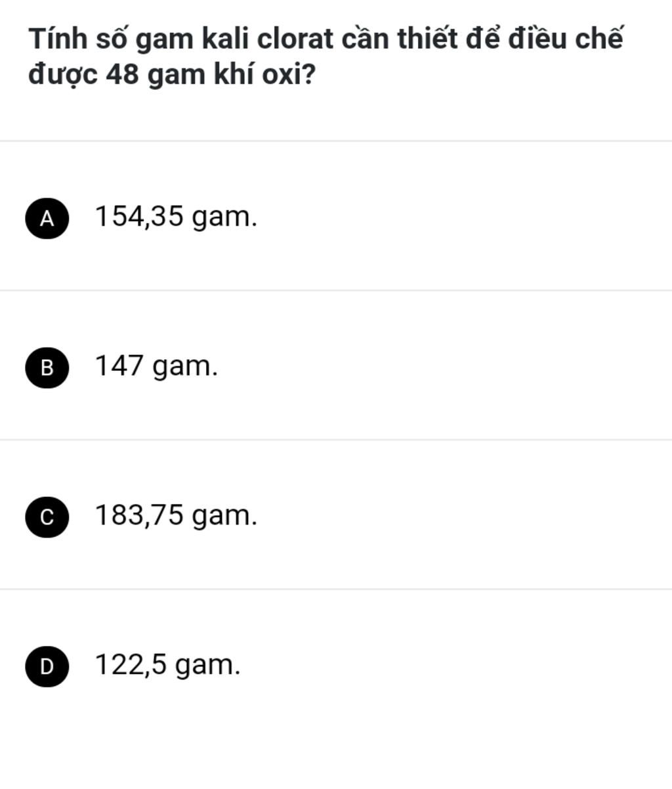Click the divider line below the question
This screenshot has height=789, width=672.
pos(336,140)
